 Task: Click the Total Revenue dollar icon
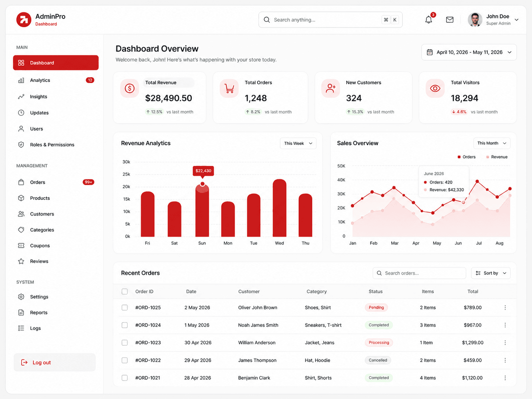[130, 88]
